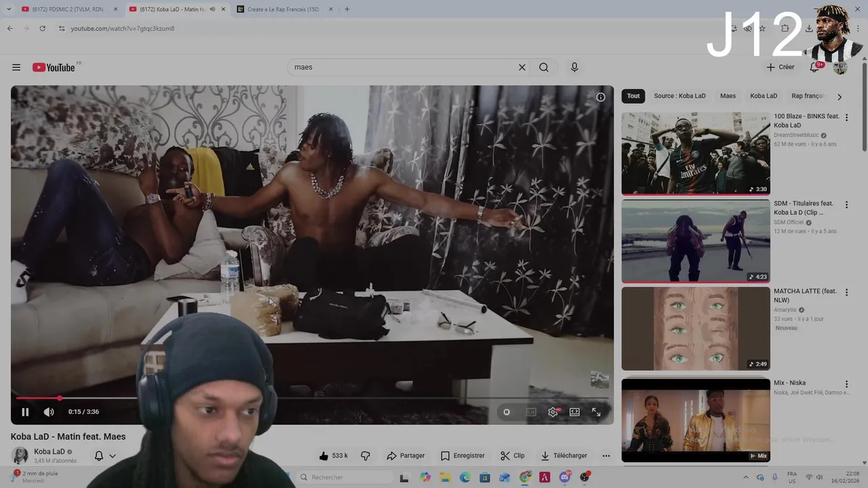Open the YouTube guide hamburger menu

point(16,67)
